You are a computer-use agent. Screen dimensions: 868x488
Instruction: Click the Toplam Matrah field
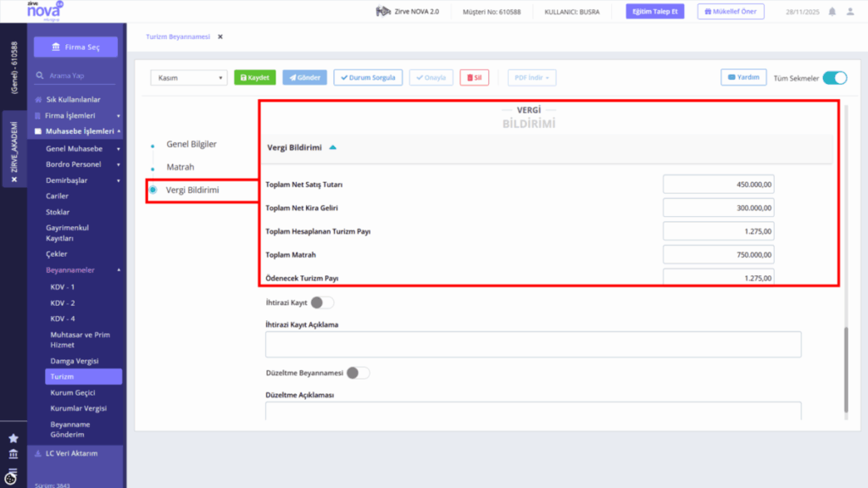[719, 254]
